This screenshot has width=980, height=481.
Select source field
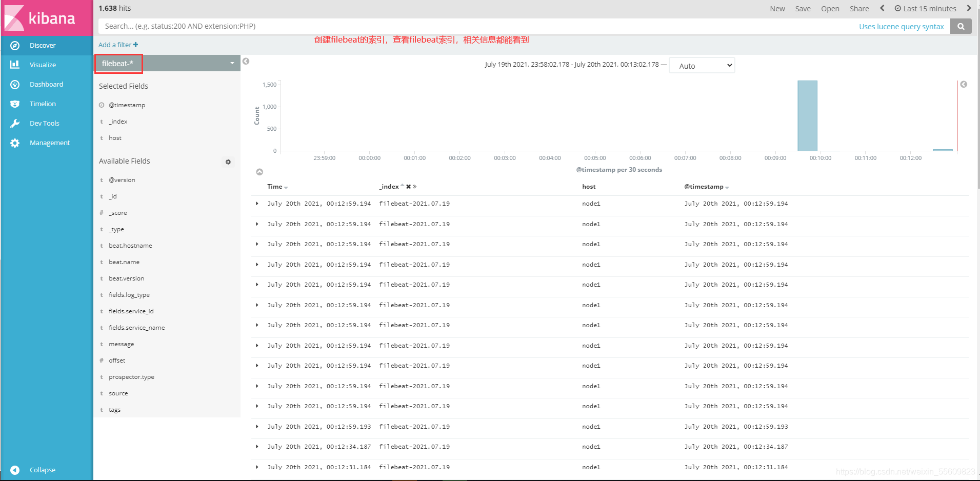coord(118,393)
